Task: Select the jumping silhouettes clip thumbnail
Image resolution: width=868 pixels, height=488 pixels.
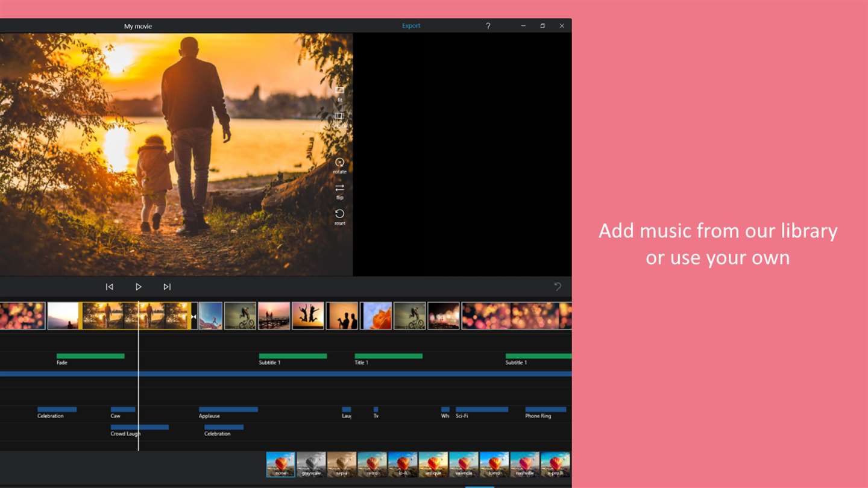Action: 308,316
